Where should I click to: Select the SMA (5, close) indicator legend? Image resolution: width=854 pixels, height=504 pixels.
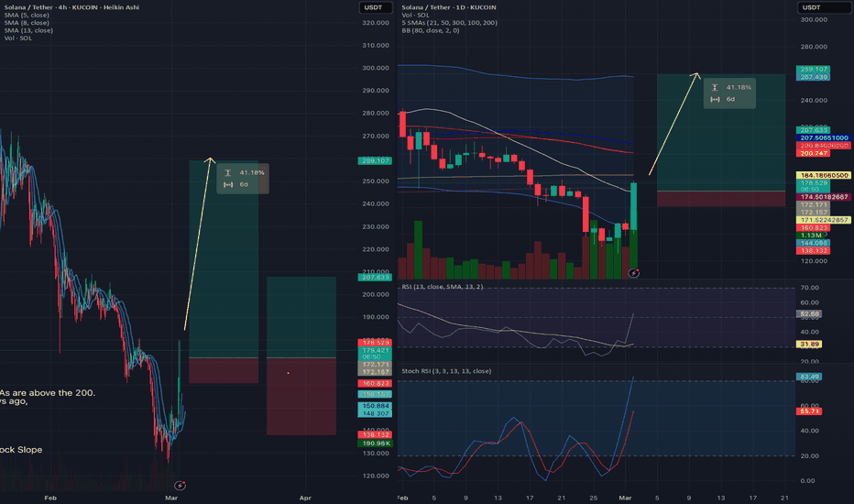[x=27, y=16]
